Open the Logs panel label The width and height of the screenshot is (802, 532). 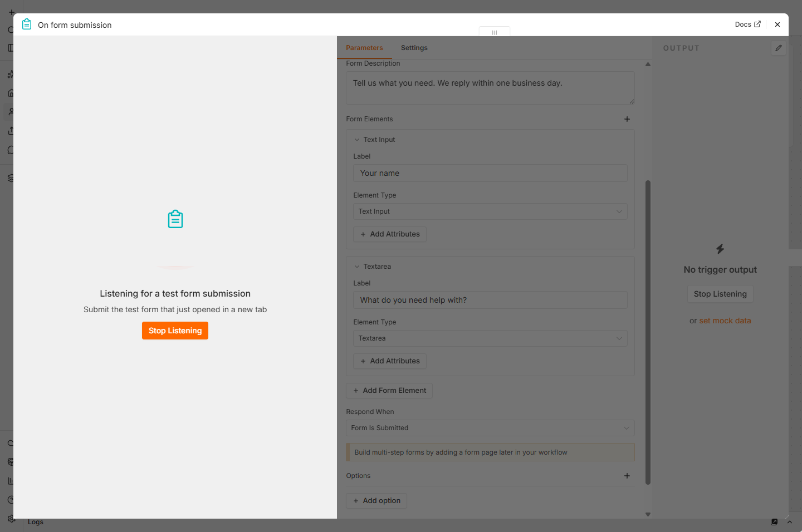(x=36, y=522)
